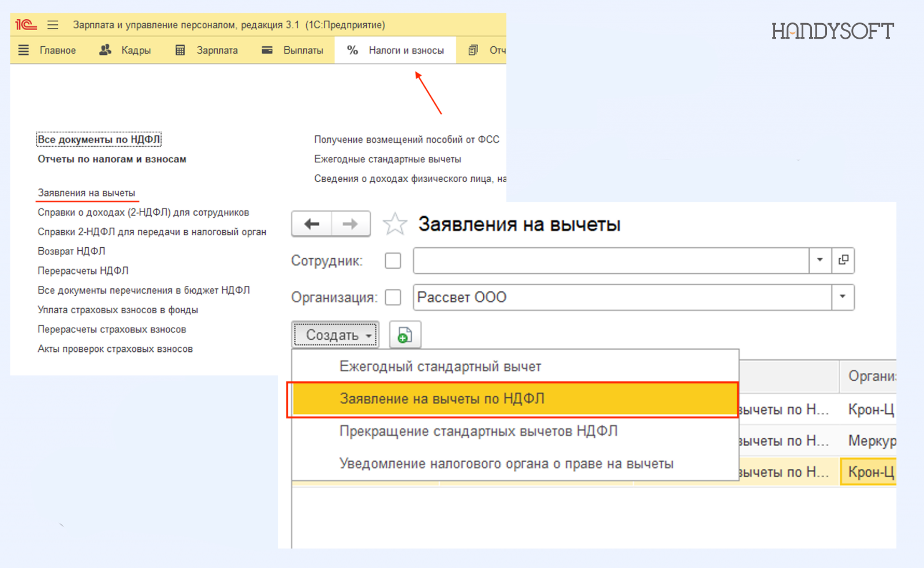Click the copy document icon beside Создать
This screenshot has height=568, width=924.
click(405, 335)
